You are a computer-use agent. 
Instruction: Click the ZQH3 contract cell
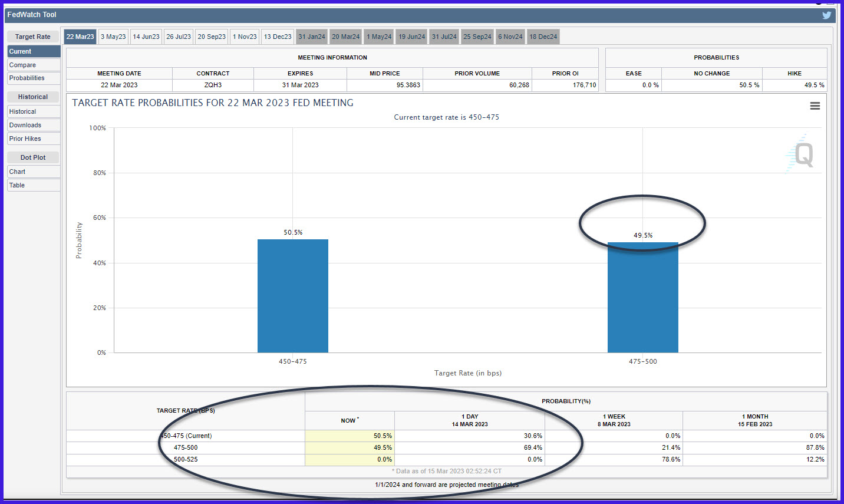pyautogui.click(x=213, y=85)
